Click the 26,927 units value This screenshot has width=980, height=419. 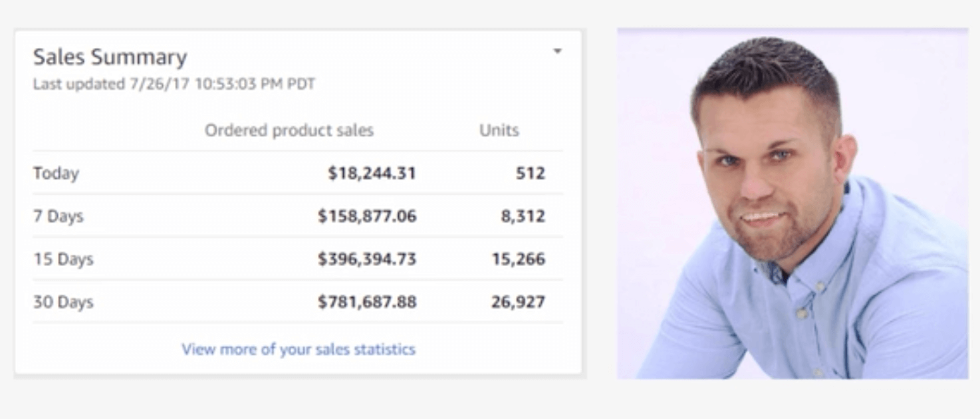(519, 302)
